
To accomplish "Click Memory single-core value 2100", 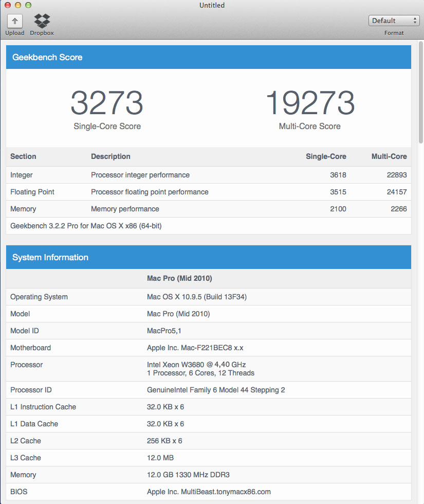I will point(338,209).
